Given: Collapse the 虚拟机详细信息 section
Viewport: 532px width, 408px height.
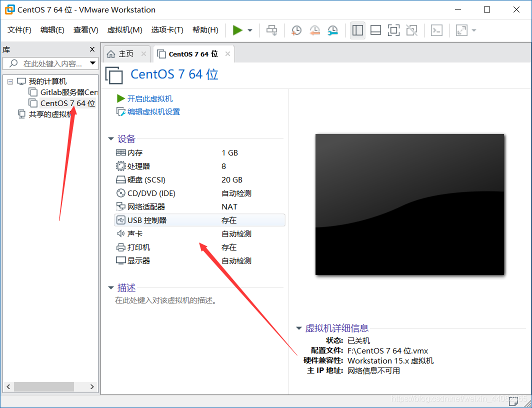Looking at the screenshot, I should (299, 328).
